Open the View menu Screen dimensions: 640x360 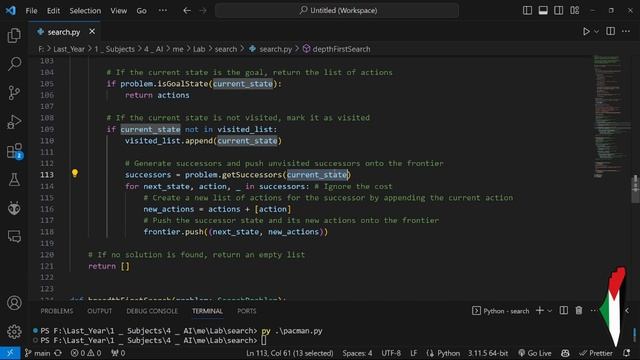click(x=118, y=11)
